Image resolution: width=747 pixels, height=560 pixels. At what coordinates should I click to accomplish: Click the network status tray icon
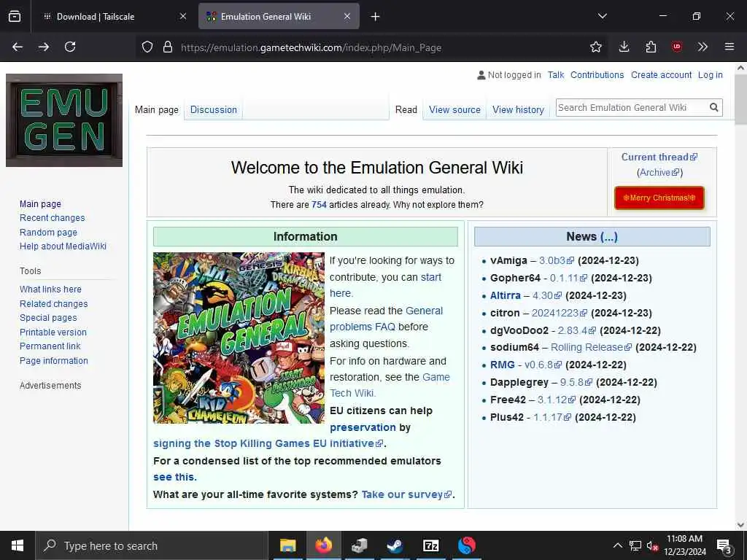coord(635,545)
